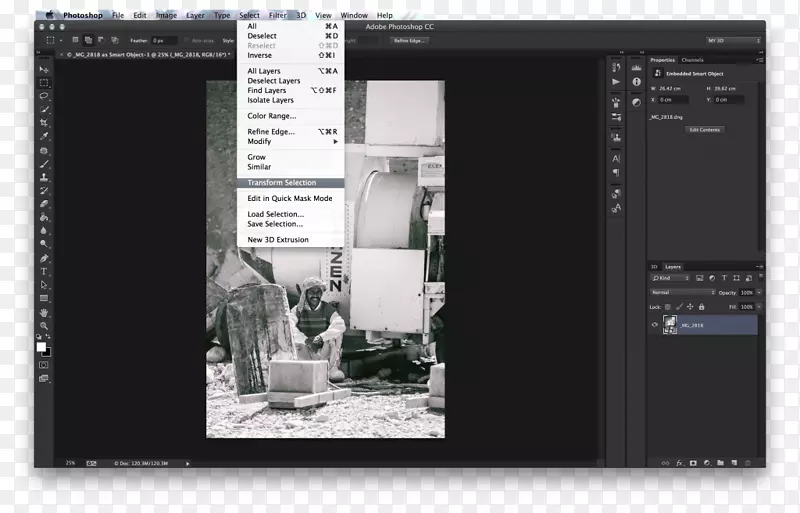
Task: Select the Rectangular Marquee tool in toolbox
Action: coord(44,83)
